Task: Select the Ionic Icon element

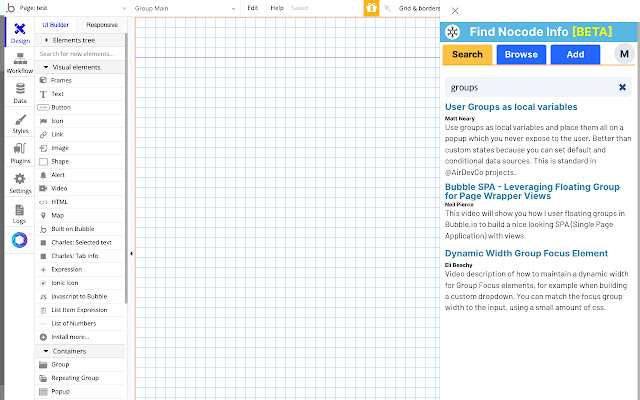Action: pyautogui.click(x=80, y=282)
